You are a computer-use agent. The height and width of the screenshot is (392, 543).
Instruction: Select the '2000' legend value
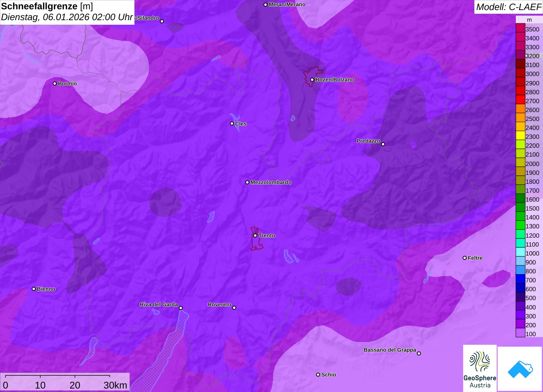(532, 164)
